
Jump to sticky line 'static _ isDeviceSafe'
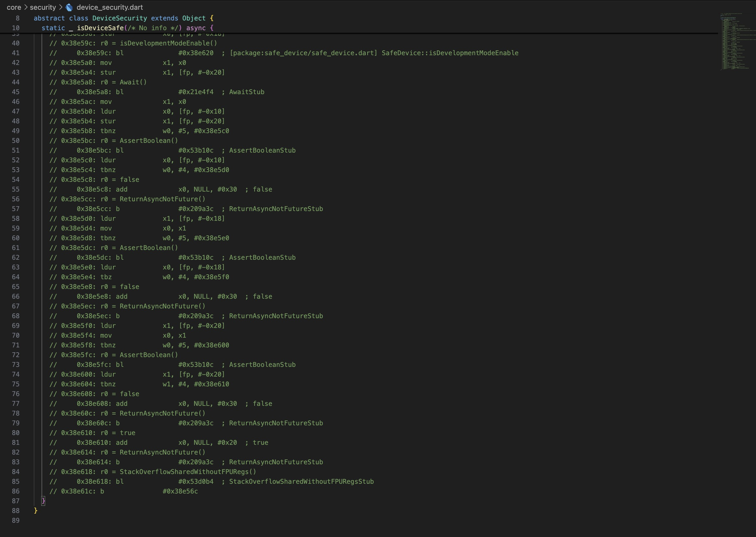(128, 28)
